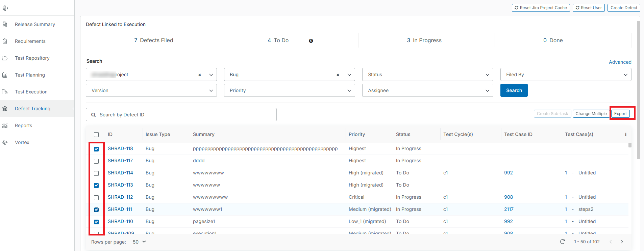644x251 pixels.
Task: Collapse the sidebar with the menu toggle icon
Action: (x=5, y=8)
